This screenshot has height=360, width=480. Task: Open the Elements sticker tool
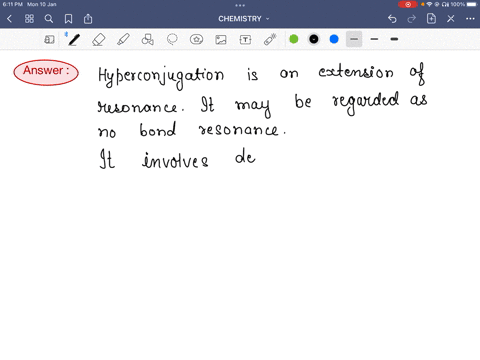pos(196,40)
